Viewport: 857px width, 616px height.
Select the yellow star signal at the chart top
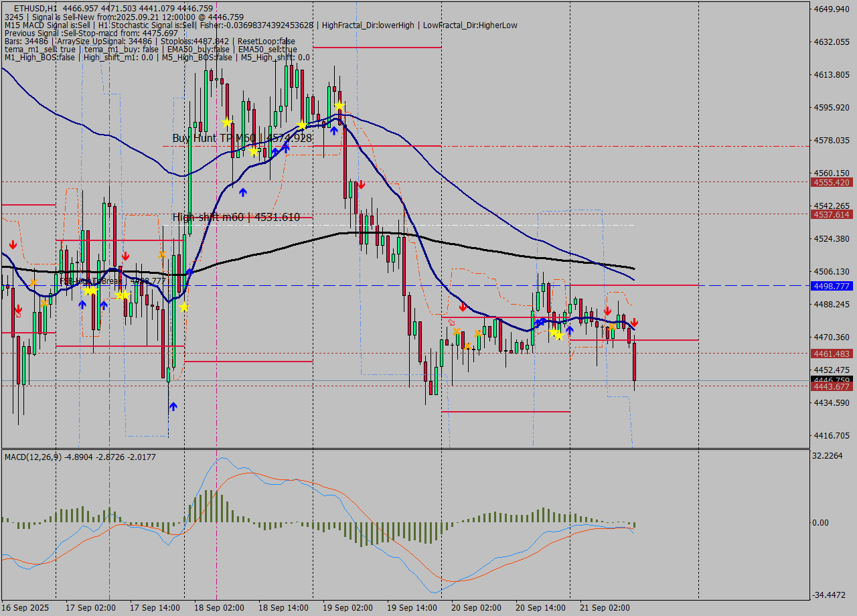click(339, 106)
